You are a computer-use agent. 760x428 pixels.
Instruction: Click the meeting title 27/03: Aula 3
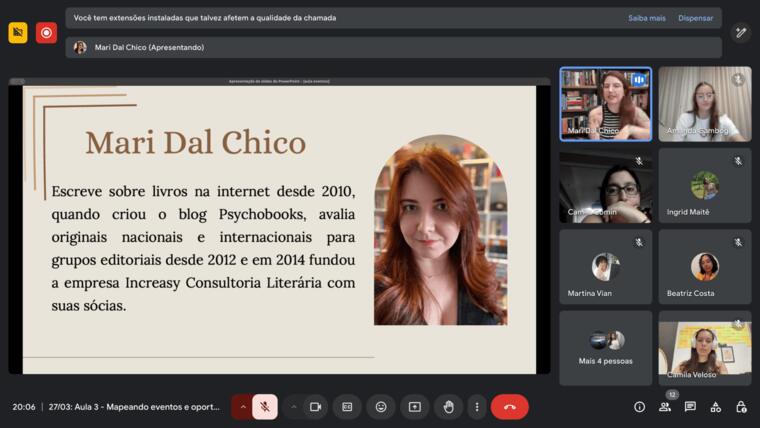134,407
